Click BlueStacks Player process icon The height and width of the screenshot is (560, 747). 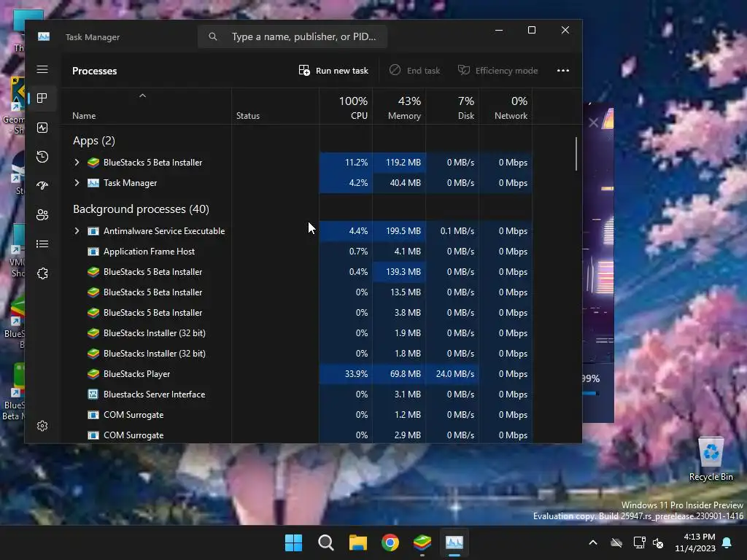93,374
